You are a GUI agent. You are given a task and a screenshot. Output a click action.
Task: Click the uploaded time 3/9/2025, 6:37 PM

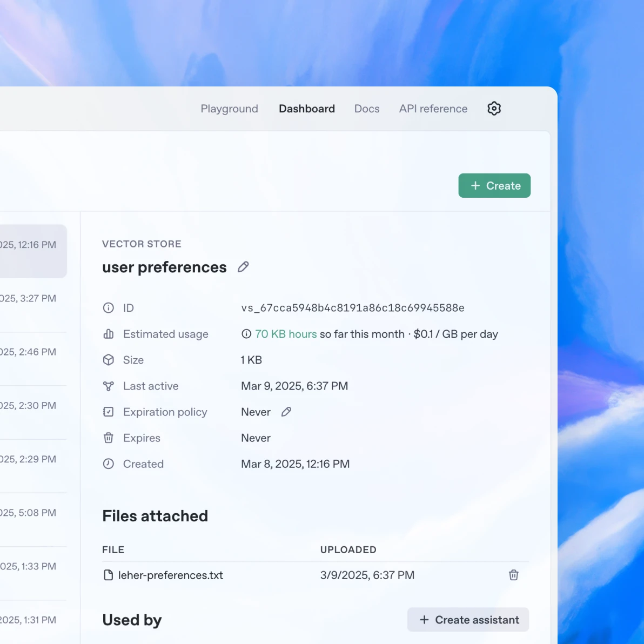(367, 575)
